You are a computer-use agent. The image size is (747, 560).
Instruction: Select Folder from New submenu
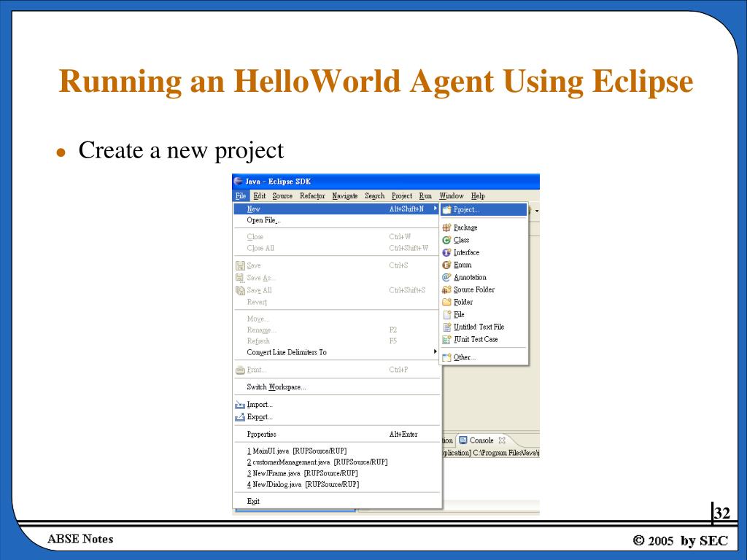[484, 302]
